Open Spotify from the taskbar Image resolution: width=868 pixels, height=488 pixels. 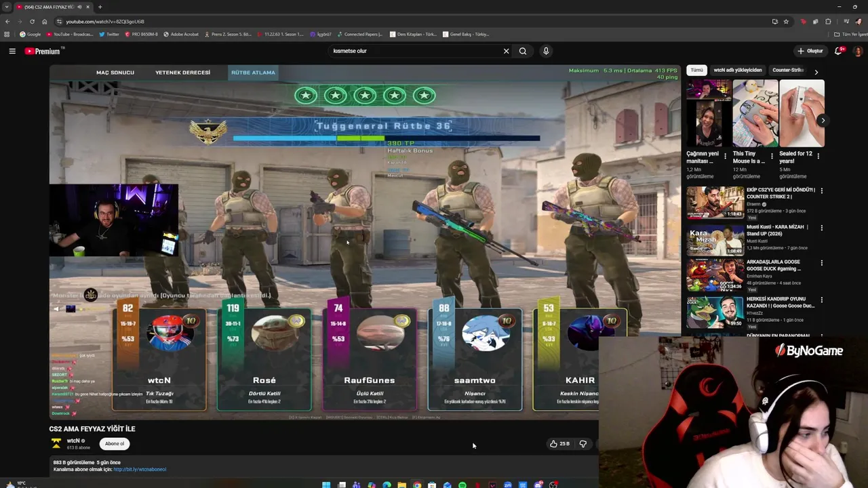coord(462,485)
